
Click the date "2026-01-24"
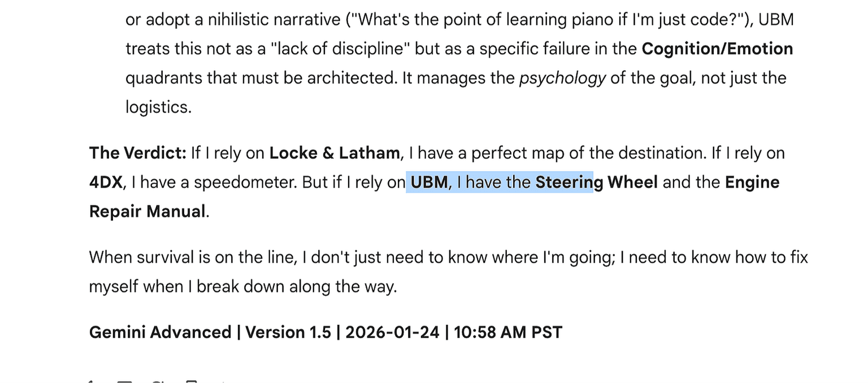click(x=392, y=332)
